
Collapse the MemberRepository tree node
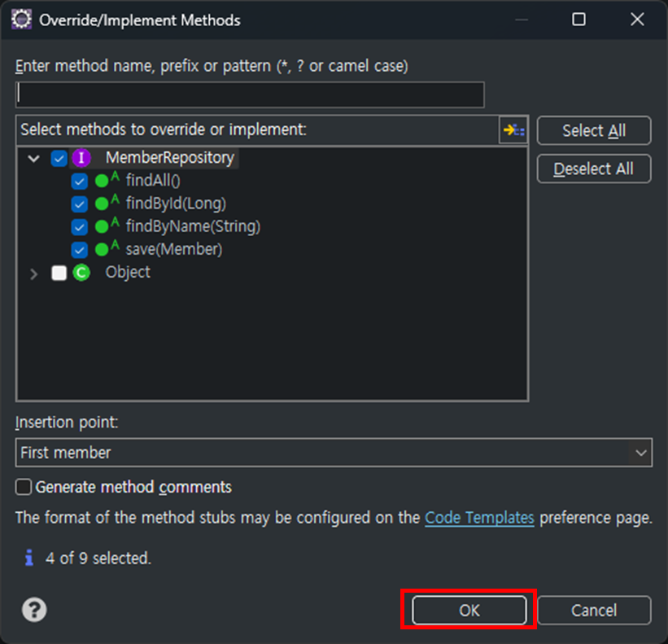coord(33,159)
